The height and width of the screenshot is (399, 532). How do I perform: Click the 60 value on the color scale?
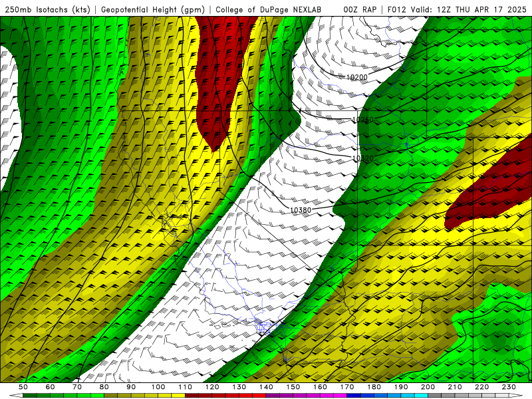(x=50, y=387)
